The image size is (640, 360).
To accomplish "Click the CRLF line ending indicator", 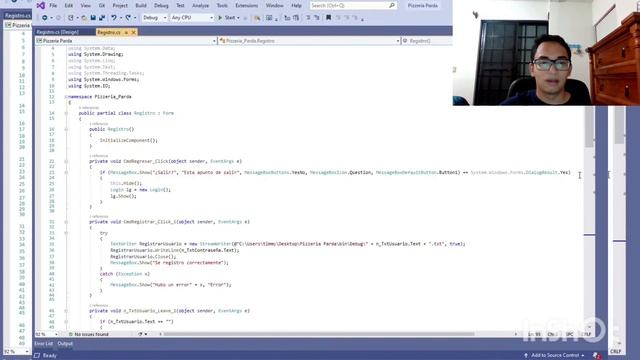I will pyautogui.click(x=616, y=351).
